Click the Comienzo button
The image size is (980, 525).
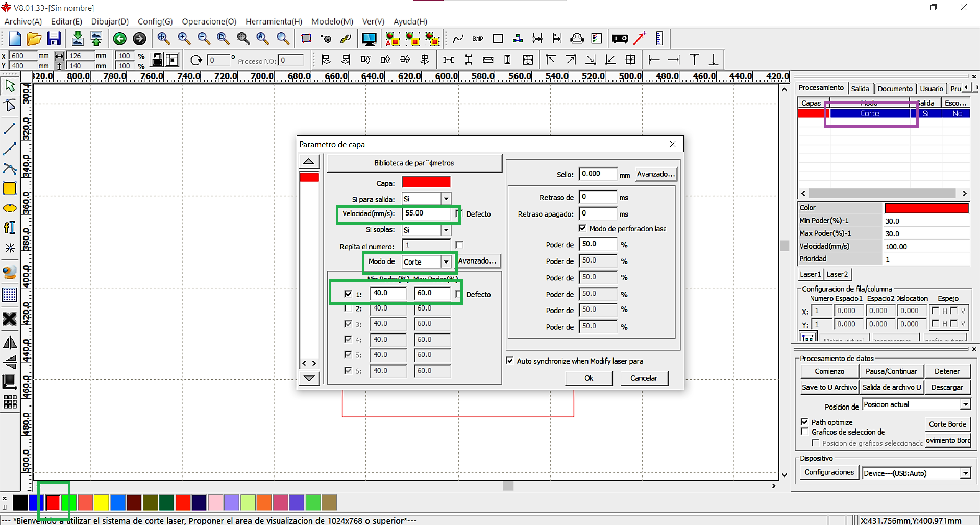(829, 371)
